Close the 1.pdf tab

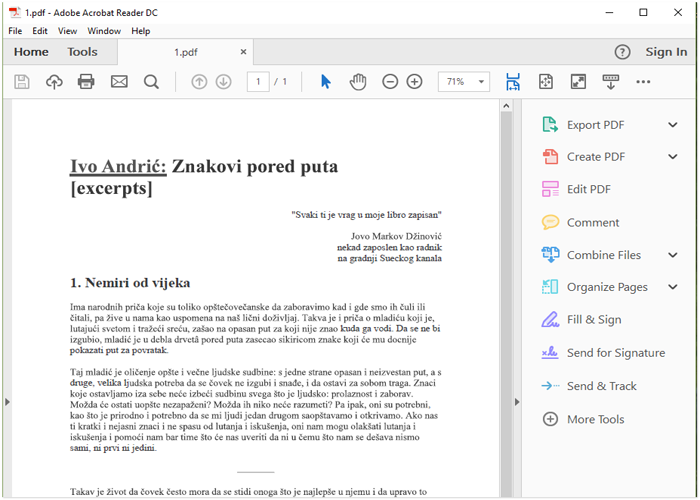(243, 52)
